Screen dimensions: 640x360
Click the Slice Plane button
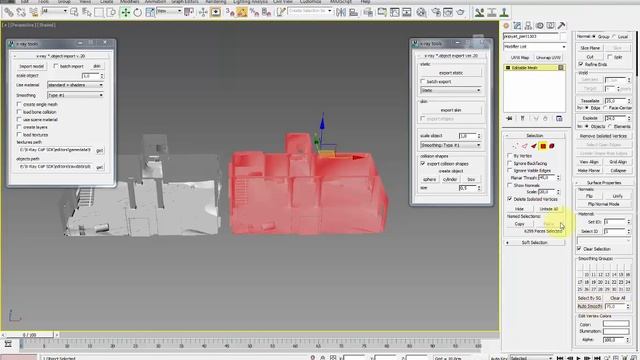[590, 48]
